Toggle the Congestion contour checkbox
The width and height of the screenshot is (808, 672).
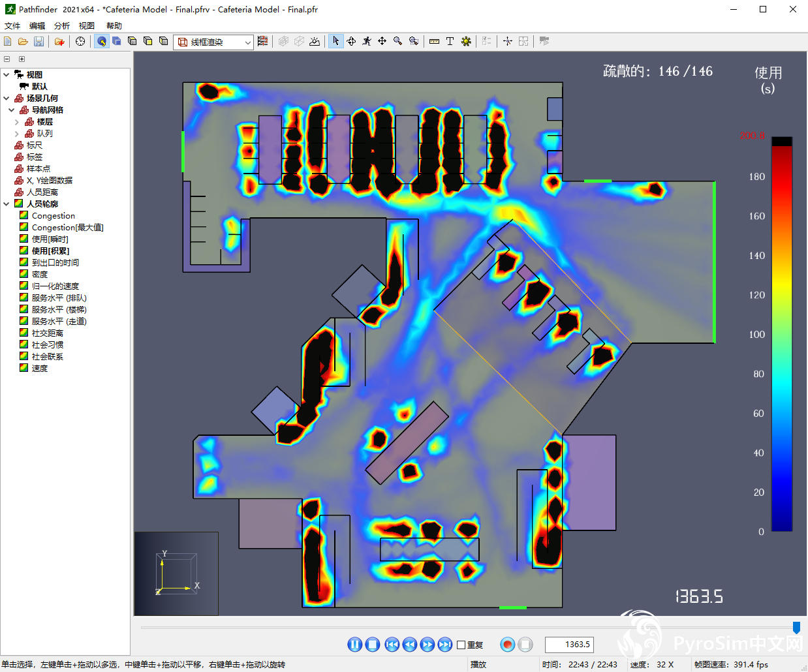pos(23,215)
